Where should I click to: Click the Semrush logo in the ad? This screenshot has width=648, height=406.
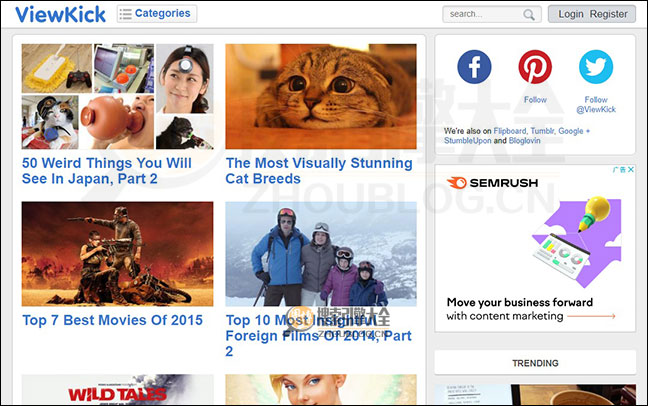pyautogui.click(x=492, y=182)
